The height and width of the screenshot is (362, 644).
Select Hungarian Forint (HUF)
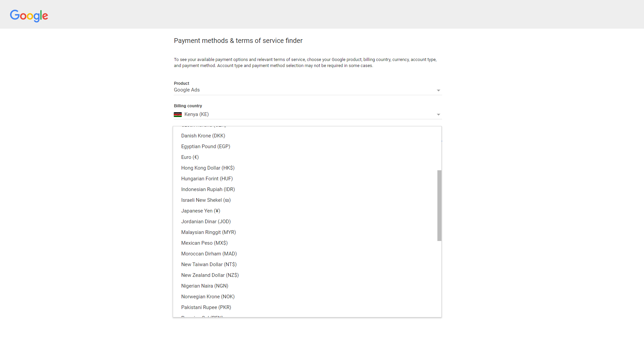(x=207, y=179)
